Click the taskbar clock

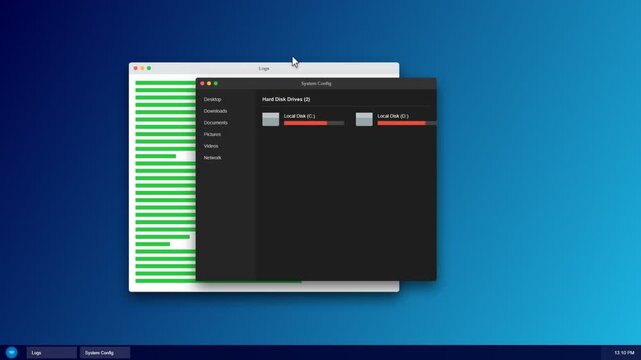point(624,353)
